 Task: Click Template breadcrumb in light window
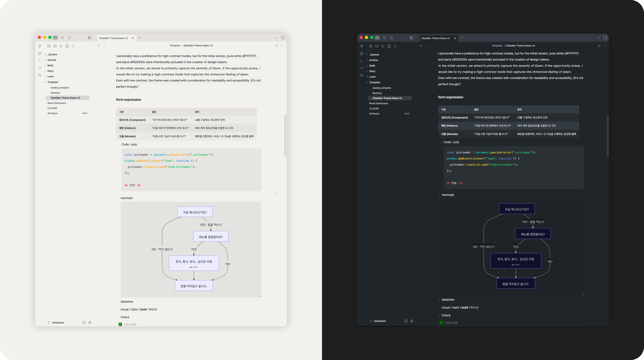click(175, 46)
